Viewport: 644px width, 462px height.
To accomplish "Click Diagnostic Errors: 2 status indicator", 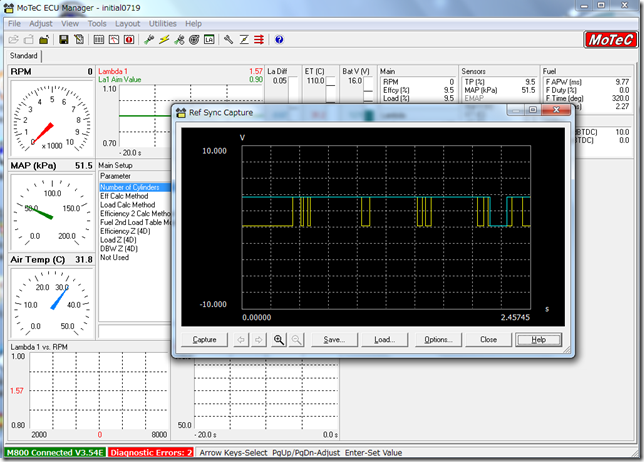I will 151,453.
